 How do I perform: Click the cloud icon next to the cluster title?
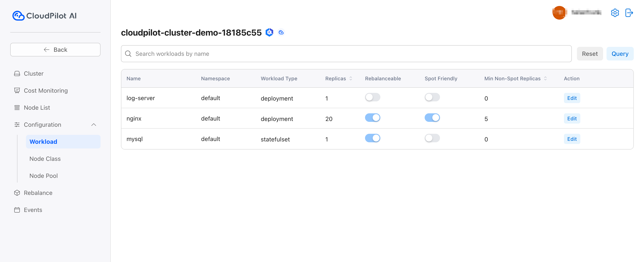pos(281,32)
